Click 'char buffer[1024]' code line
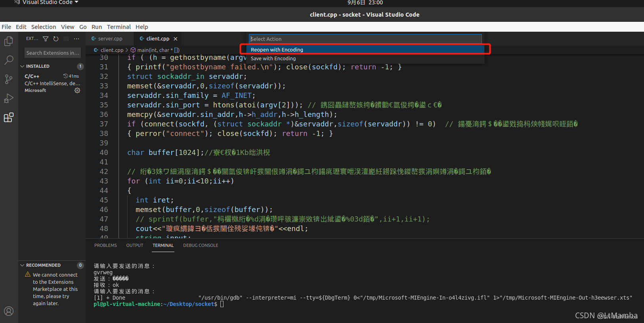Viewport: 644px width, 323px height. 199,153
